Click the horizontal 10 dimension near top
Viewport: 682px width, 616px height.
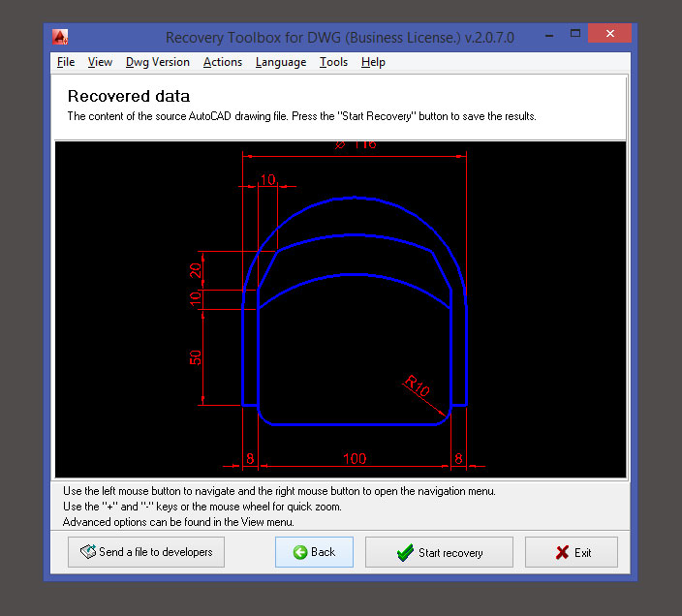[x=268, y=179]
